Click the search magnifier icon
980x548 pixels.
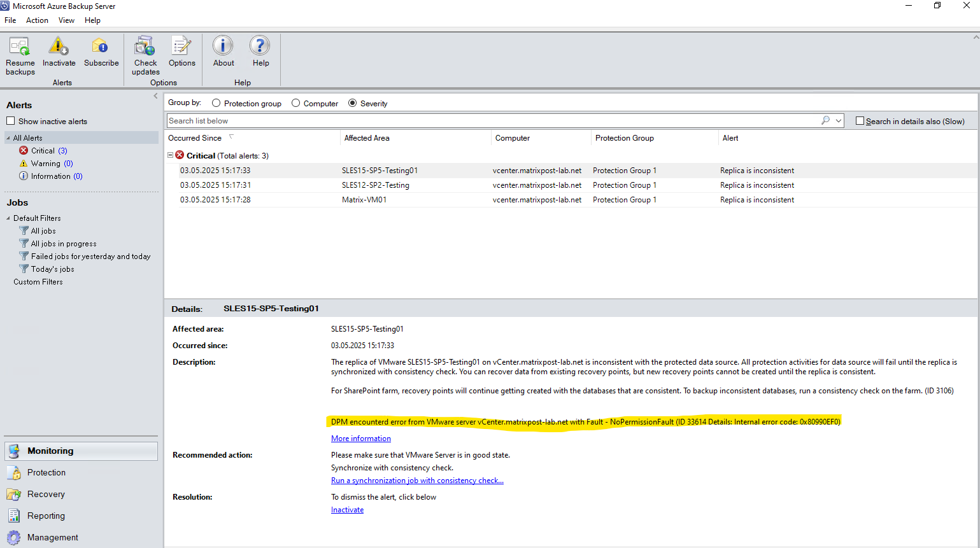click(825, 120)
